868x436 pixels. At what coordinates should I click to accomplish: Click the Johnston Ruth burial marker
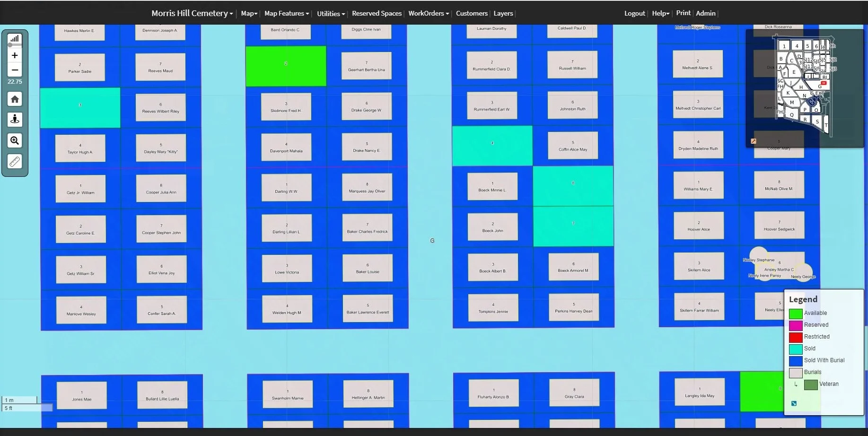point(573,105)
